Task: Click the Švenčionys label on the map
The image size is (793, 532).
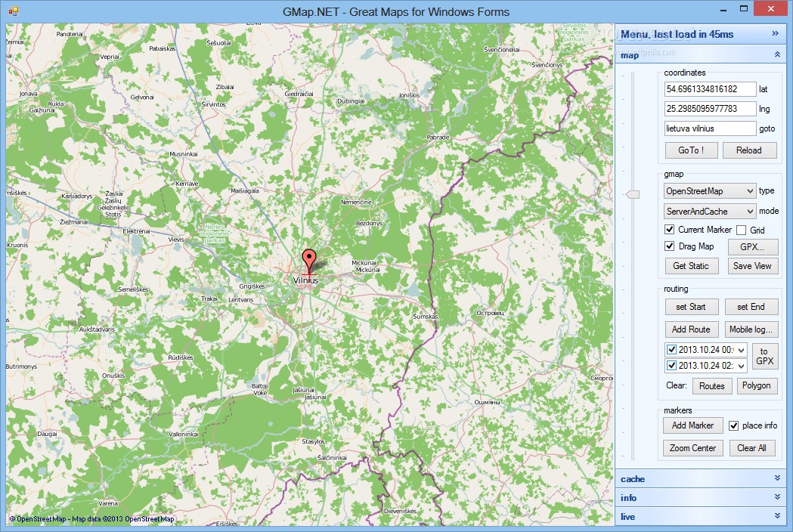Action: [x=547, y=65]
